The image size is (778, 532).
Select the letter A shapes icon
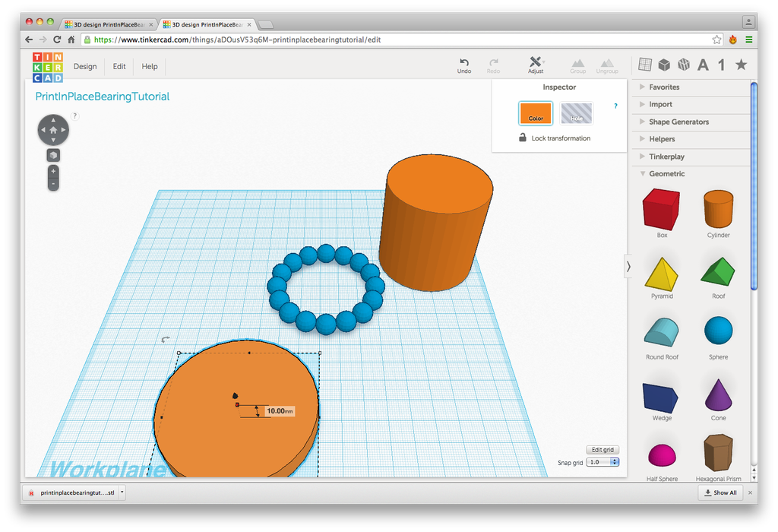pos(703,65)
